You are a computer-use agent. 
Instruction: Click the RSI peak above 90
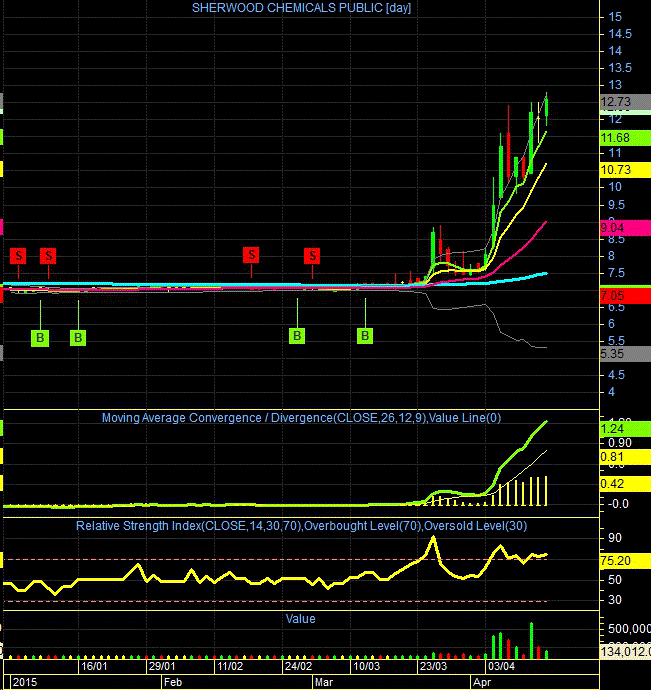click(434, 537)
